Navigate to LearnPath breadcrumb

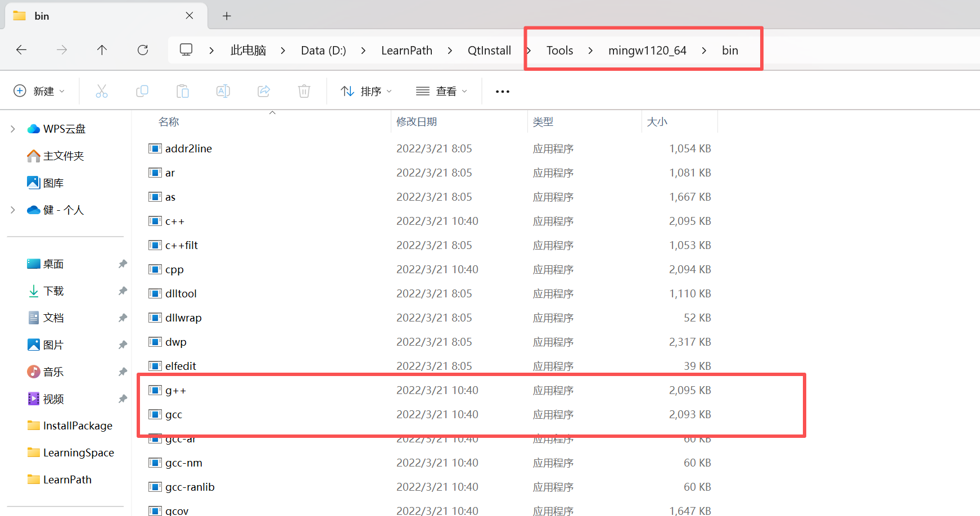[x=407, y=51]
